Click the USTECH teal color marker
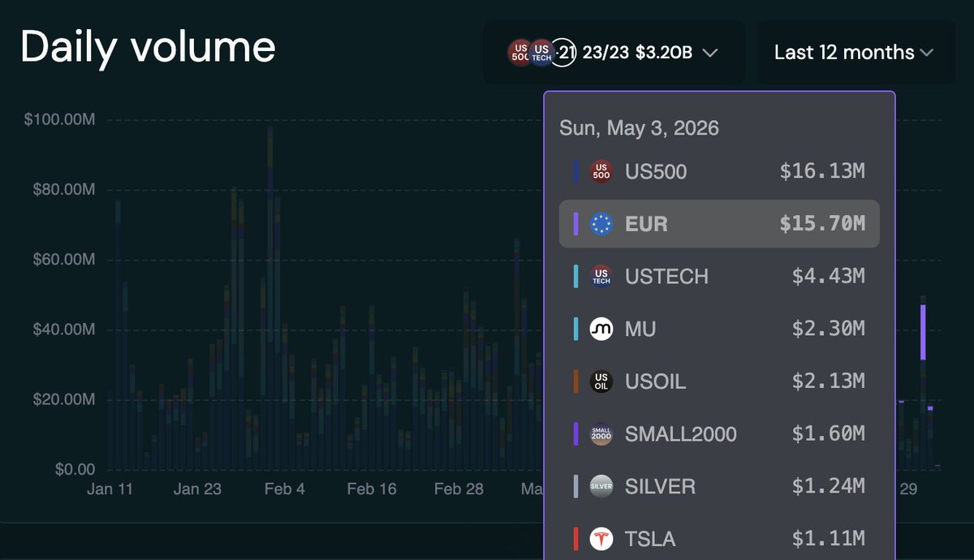This screenshot has height=560, width=974. coord(575,276)
